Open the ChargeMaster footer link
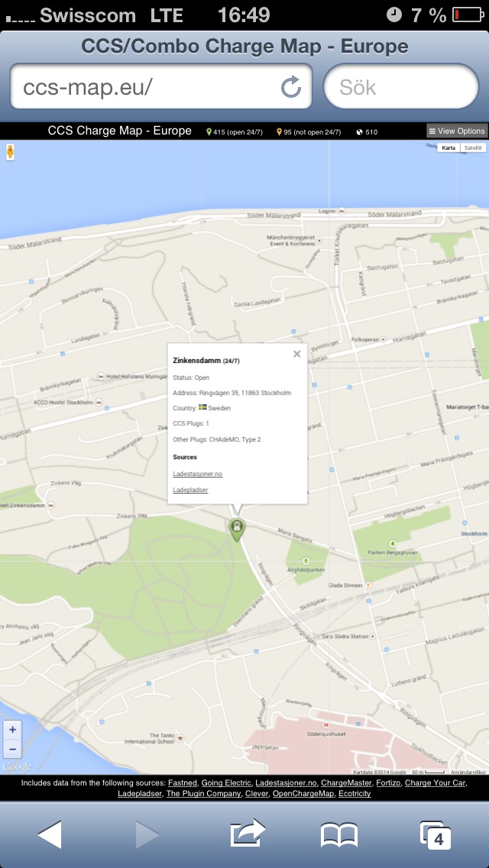Image resolution: width=489 pixels, height=868 pixels. pyautogui.click(x=346, y=782)
